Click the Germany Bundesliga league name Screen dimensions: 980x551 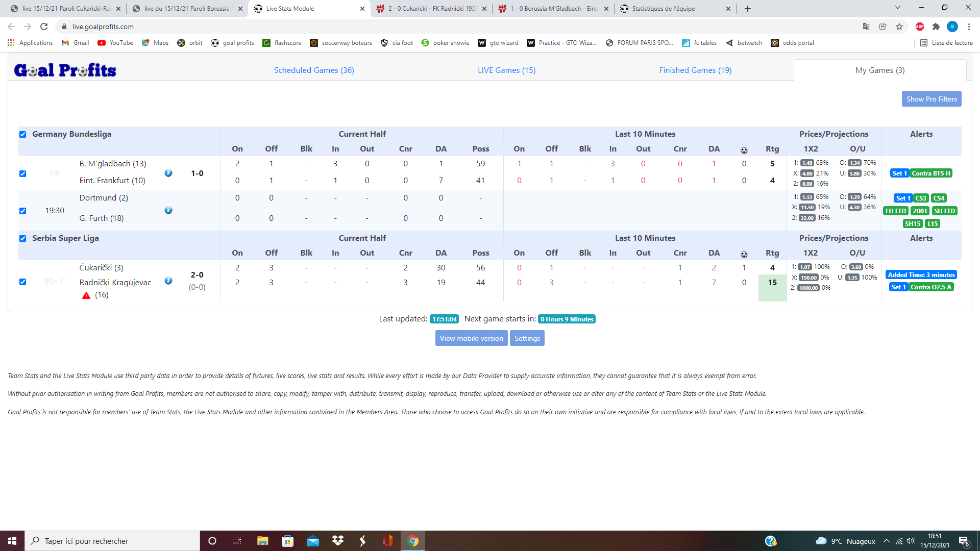click(71, 134)
